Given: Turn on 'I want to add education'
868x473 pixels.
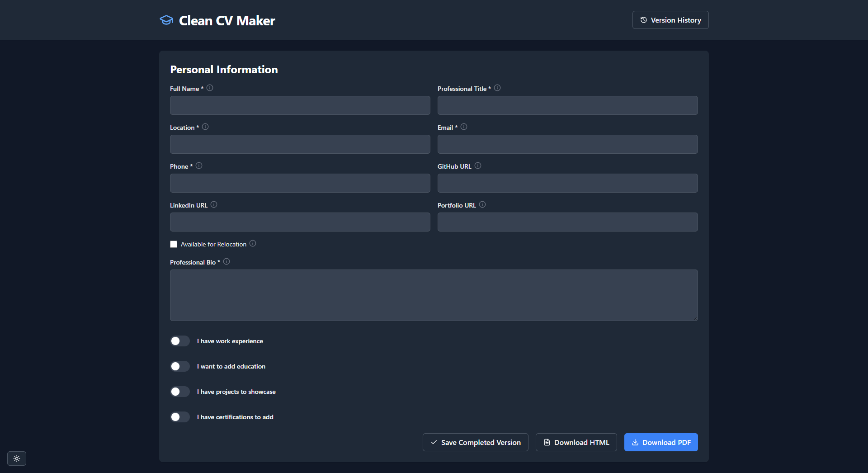Looking at the screenshot, I should pos(179,366).
